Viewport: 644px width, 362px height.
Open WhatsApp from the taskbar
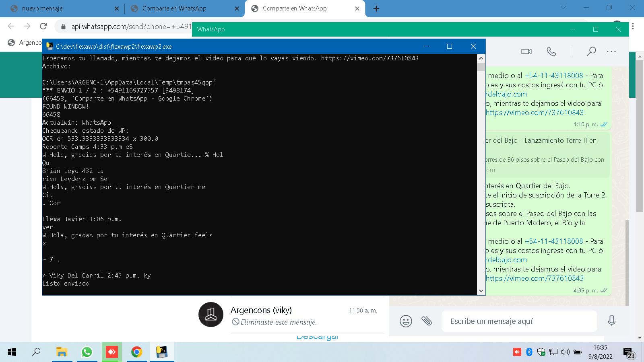87,352
